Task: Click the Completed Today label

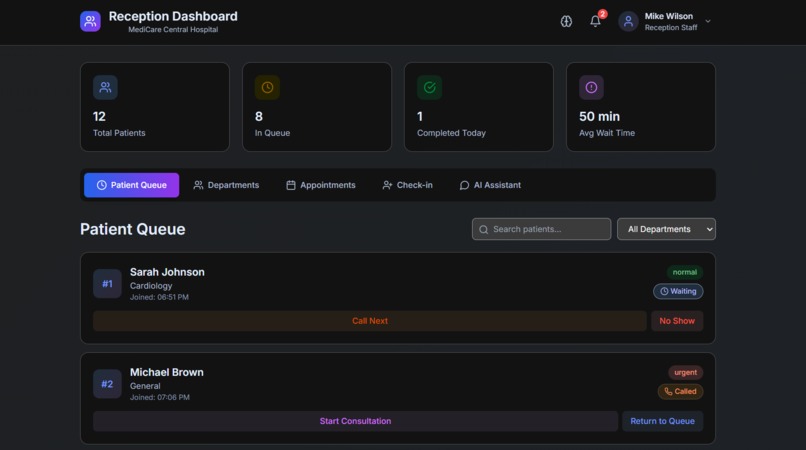Action: (x=451, y=133)
